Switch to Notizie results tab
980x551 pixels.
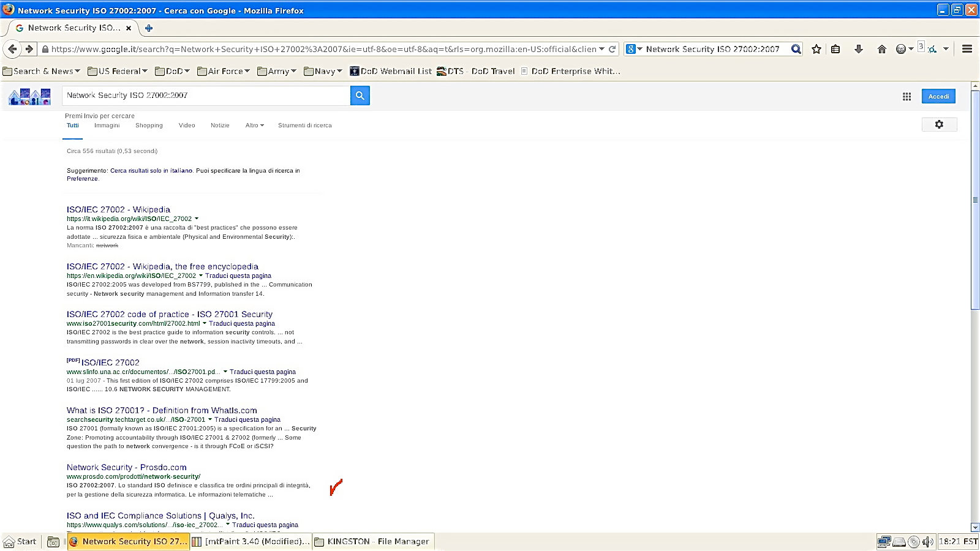tap(220, 126)
